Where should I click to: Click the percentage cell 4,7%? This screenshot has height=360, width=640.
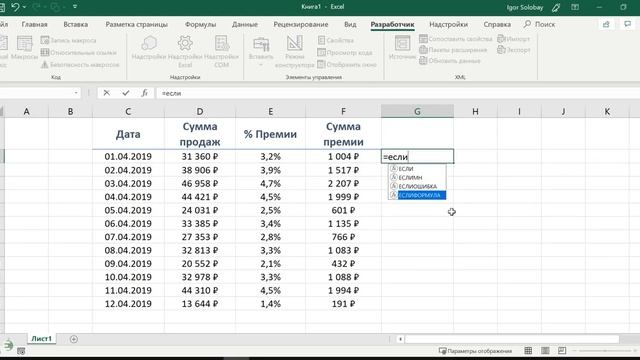click(x=270, y=183)
